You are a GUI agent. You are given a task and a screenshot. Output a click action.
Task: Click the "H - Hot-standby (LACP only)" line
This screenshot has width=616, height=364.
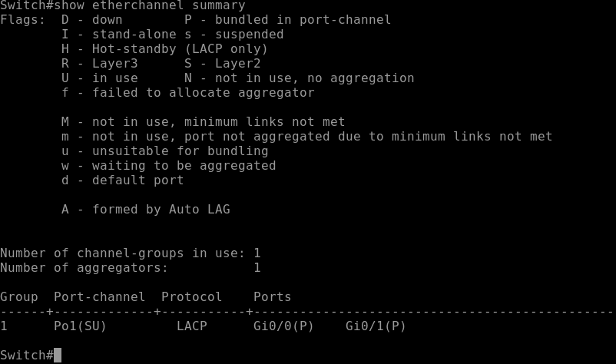[164, 48]
